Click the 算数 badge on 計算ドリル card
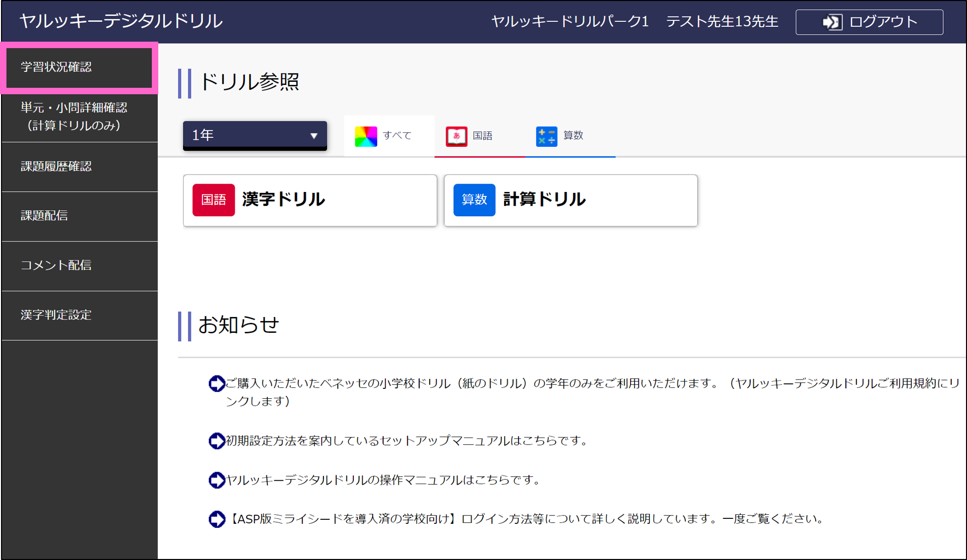 tap(474, 200)
